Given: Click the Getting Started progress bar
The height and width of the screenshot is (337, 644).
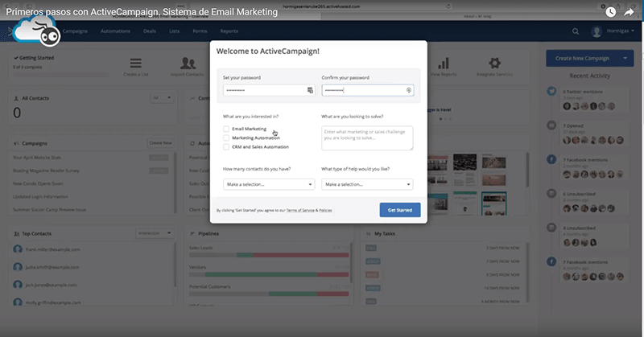Looking at the screenshot, I should tap(61, 75).
